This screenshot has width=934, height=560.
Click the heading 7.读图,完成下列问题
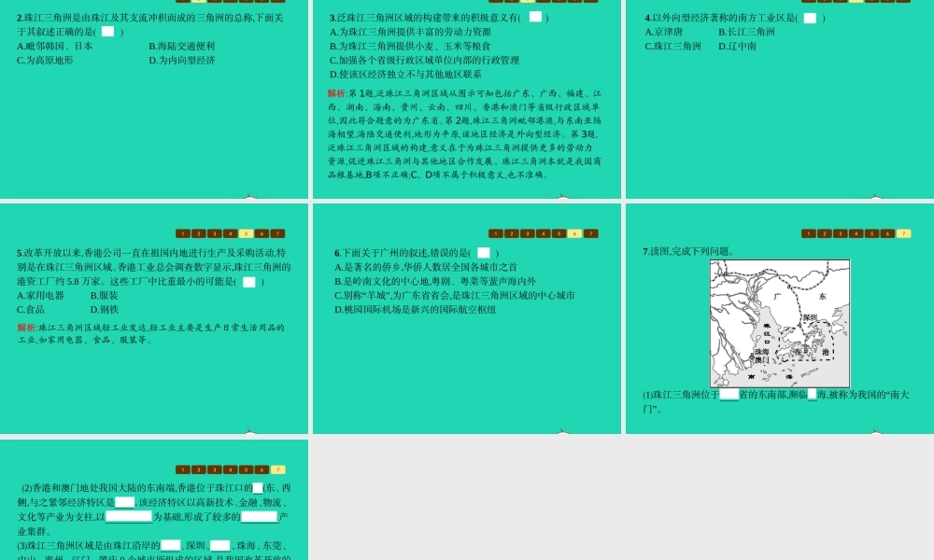pyautogui.click(x=688, y=252)
